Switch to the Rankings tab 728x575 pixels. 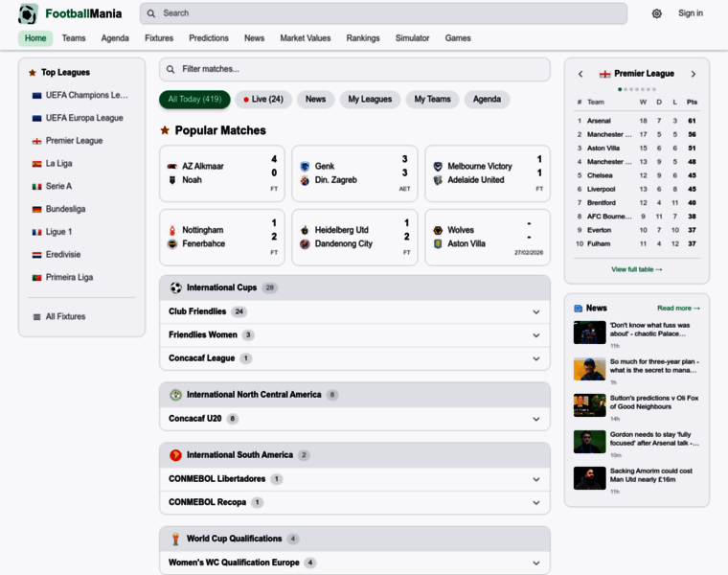[363, 38]
